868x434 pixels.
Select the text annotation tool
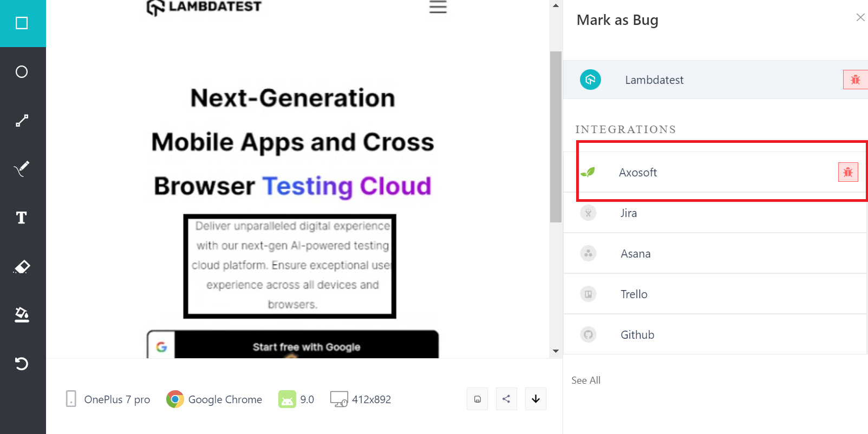click(22, 218)
